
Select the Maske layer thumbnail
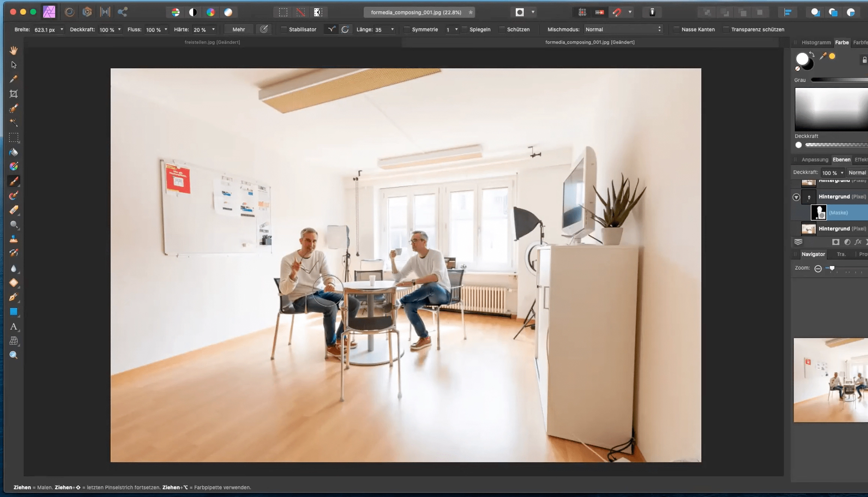pyautogui.click(x=818, y=212)
